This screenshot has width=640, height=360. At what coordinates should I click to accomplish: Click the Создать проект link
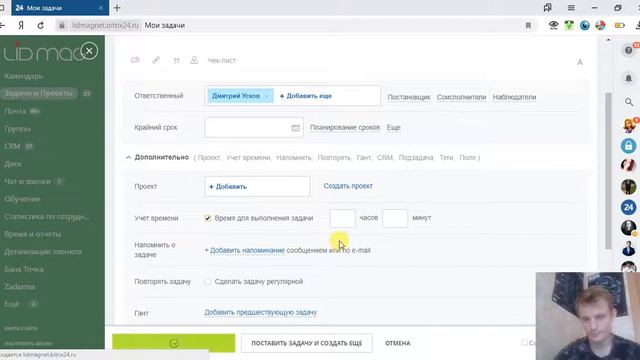pos(348,186)
